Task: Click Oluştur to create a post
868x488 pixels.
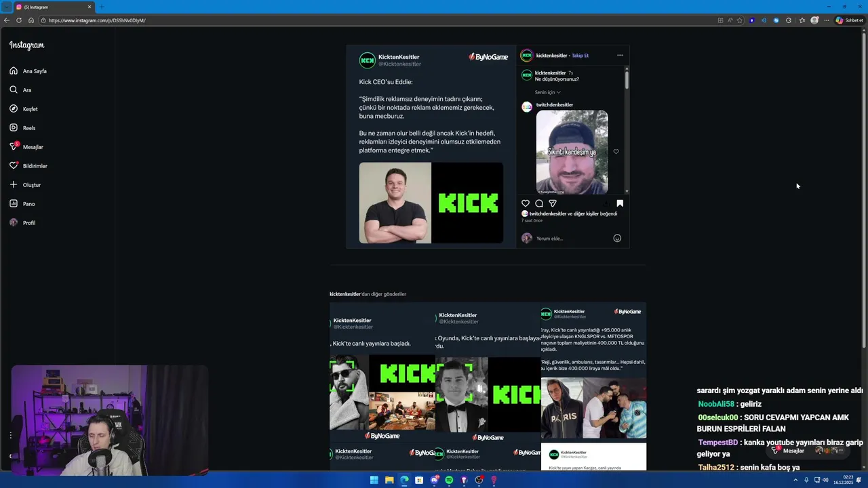Action: [x=25, y=185]
